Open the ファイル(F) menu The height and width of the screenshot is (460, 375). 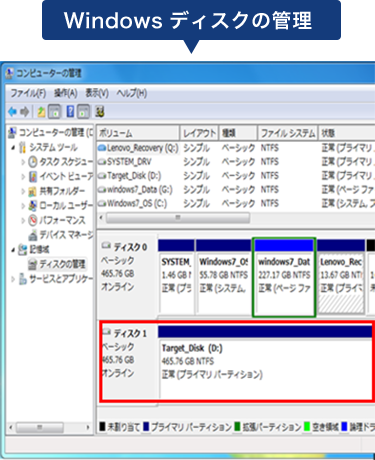point(28,93)
